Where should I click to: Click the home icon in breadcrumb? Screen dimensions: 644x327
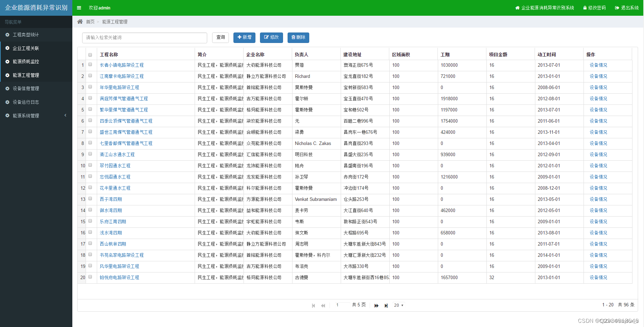point(80,22)
